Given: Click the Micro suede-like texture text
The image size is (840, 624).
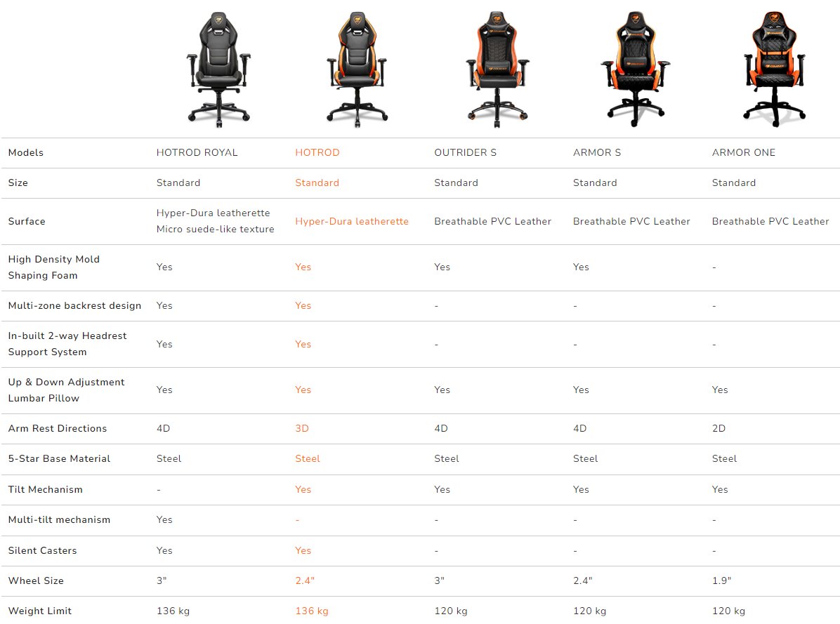Looking at the screenshot, I should pyautogui.click(x=215, y=229).
